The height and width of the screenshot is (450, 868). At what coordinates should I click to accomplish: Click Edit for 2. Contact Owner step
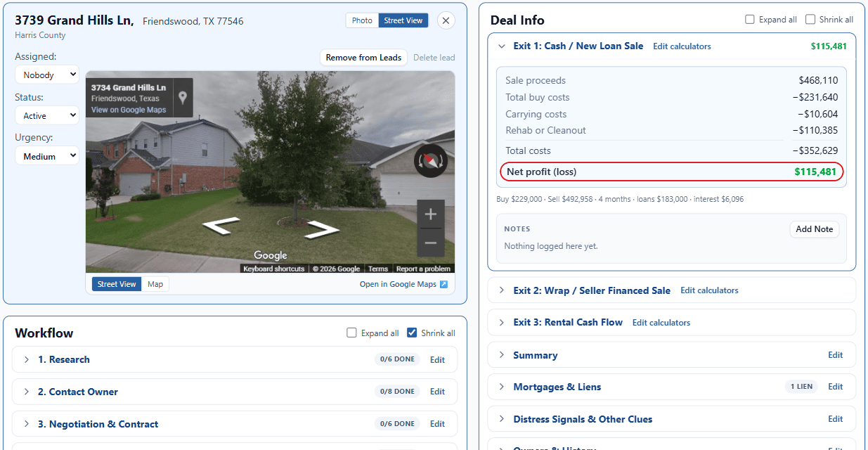[437, 392]
